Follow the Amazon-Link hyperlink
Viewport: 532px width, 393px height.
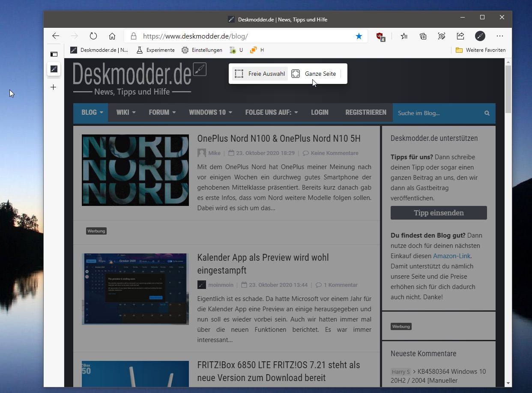(451, 256)
